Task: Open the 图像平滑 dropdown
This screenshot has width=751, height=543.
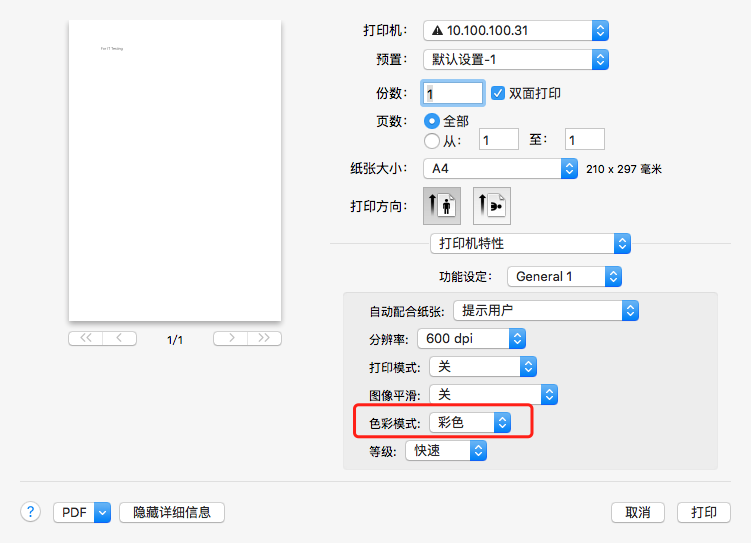Action: (493, 395)
